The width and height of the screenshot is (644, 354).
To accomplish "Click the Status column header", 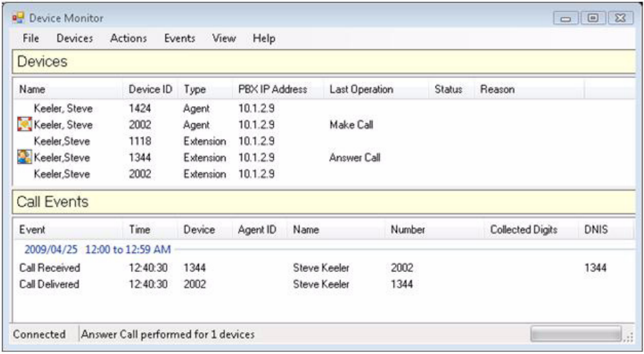I will click(452, 90).
